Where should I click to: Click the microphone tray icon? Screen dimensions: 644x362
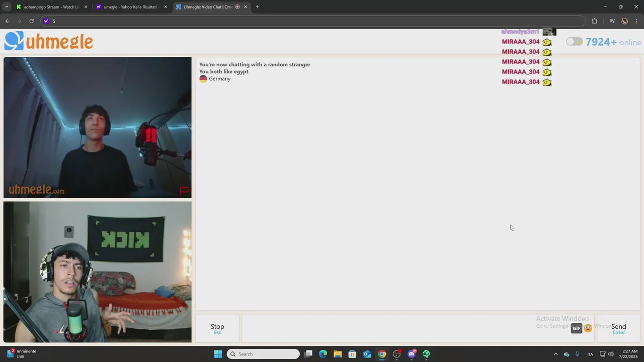click(x=577, y=354)
